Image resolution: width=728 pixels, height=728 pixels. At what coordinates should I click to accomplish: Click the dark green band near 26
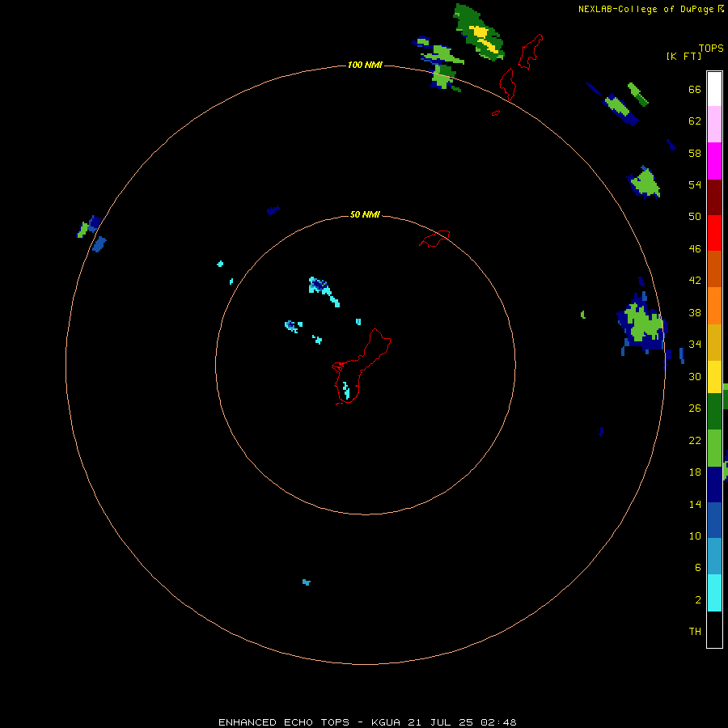click(x=714, y=412)
